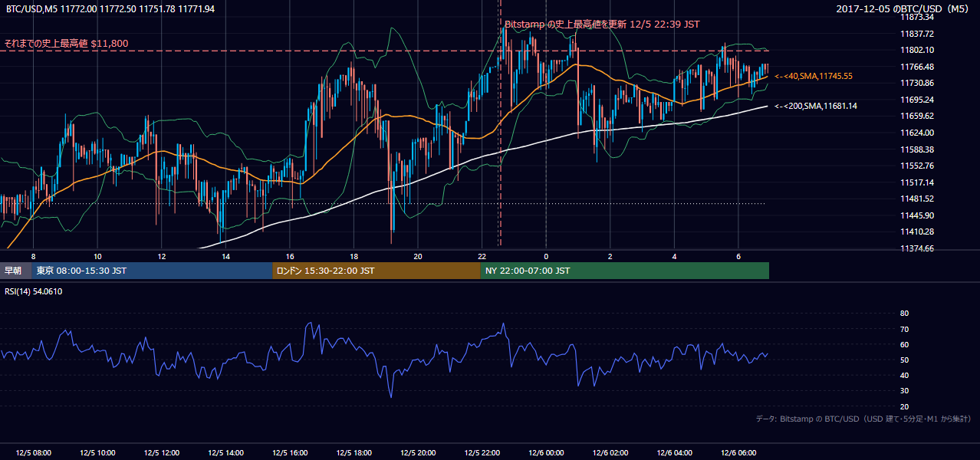Select price axis value 11766.48
This screenshot has width=980, height=460.
(x=916, y=67)
